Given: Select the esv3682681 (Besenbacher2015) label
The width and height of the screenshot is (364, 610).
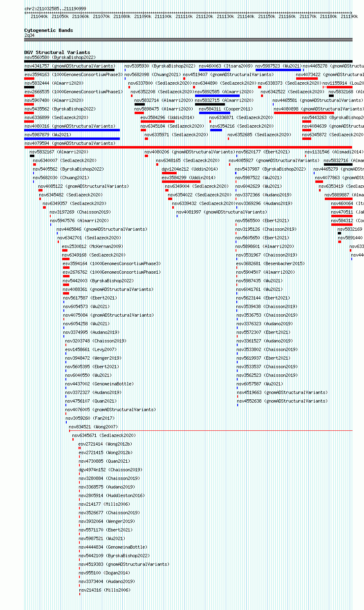Looking at the screenshot, I should [270, 264].
